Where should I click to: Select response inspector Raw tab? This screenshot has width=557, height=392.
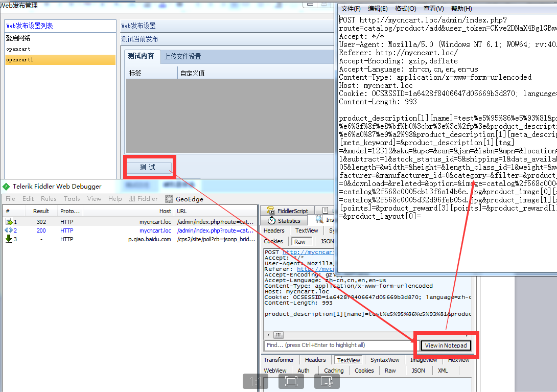click(x=390, y=371)
